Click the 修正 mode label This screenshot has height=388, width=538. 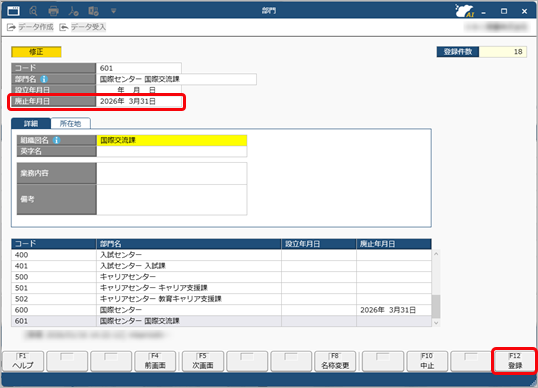pos(36,52)
